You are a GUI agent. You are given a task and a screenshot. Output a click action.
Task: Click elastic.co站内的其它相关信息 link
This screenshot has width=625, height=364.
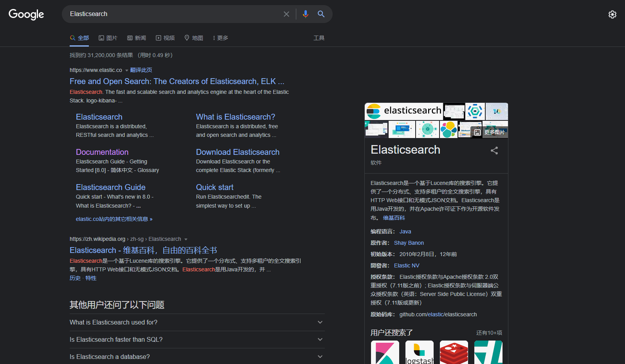pyautogui.click(x=114, y=219)
